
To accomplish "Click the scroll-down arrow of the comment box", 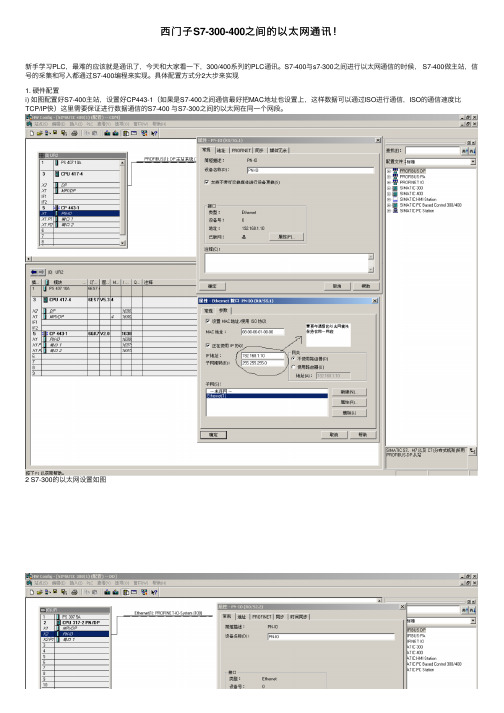I will click(x=371, y=270).
